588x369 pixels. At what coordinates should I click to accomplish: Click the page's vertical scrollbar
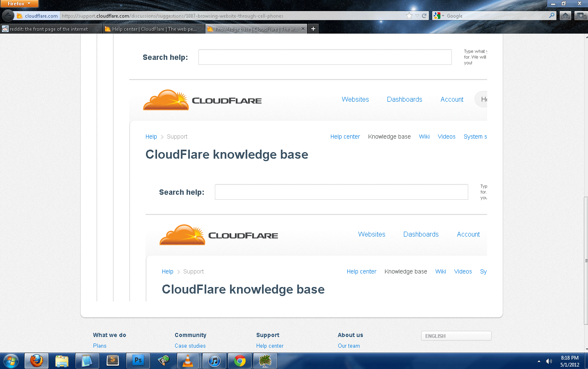pos(586,261)
